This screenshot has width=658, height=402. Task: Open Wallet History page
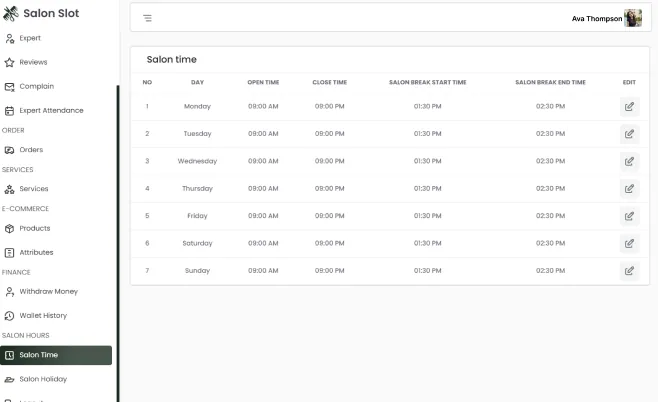coord(43,316)
